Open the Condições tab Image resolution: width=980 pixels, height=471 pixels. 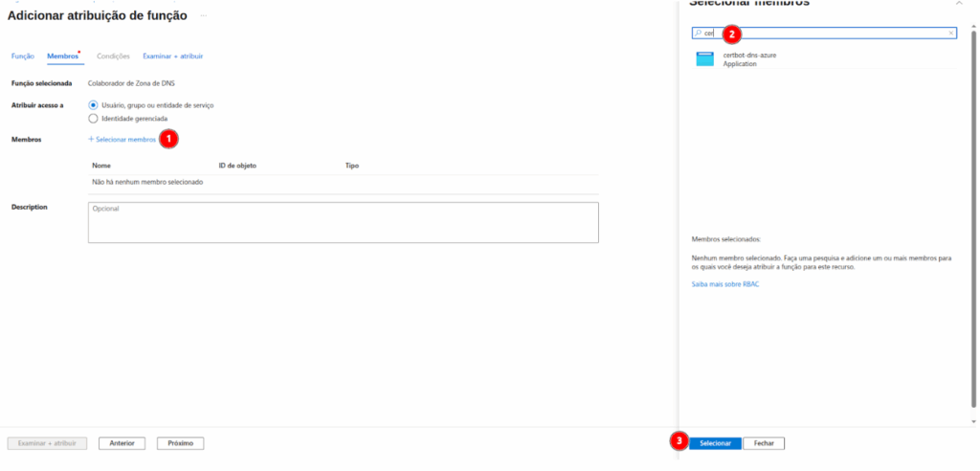tap(113, 56)
